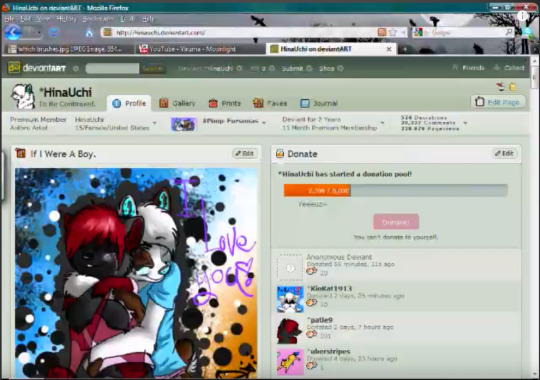The image size is (540, 380).
Task: Expand the HinaUchi details dropdown arrow
Action: tap(155, 123)
